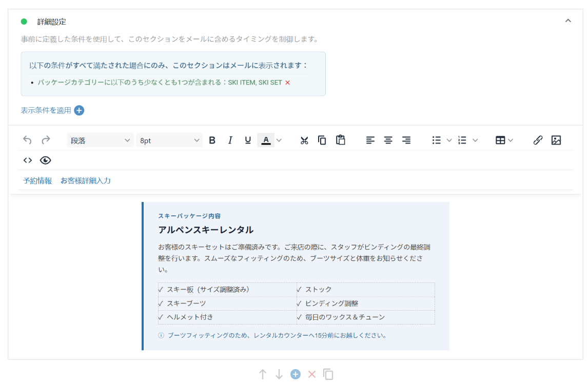588x386 pixels.
Task: Apply text color with the A button
Action: point(266,140)
